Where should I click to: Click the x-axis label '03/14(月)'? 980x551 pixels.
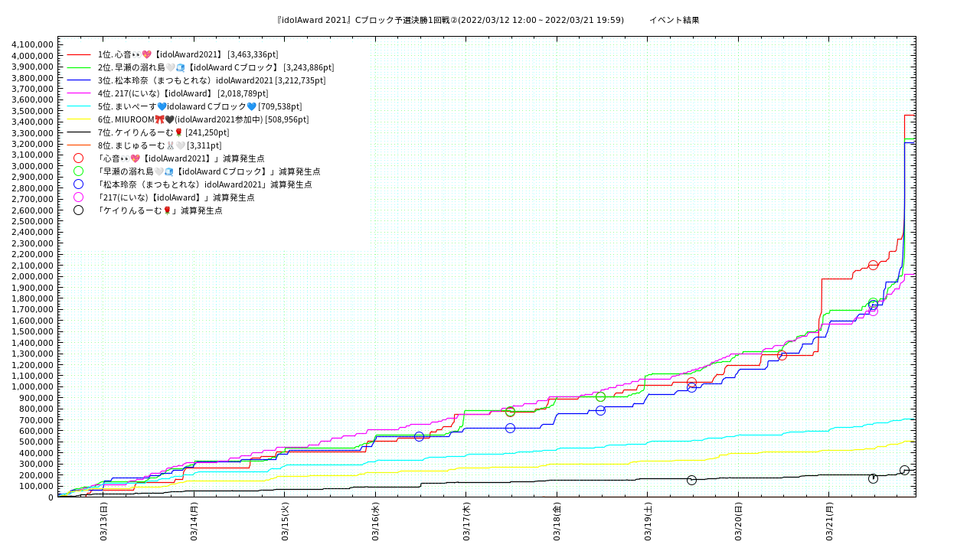coord(194,521)
